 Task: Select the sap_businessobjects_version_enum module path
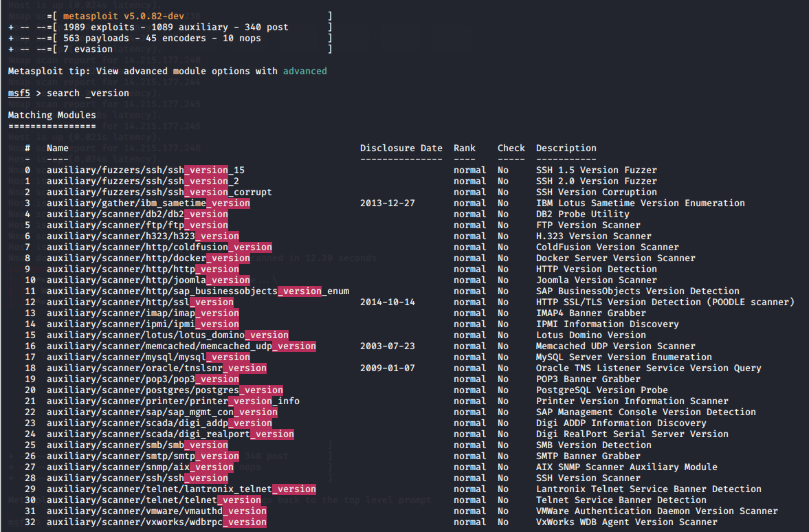click(197, 291)
